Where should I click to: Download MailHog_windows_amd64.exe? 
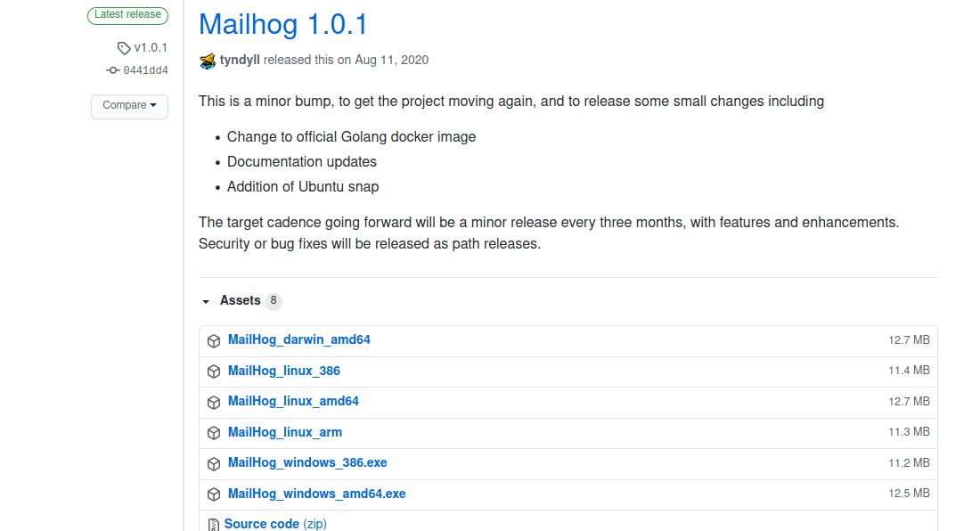click(x=316, y=494)
